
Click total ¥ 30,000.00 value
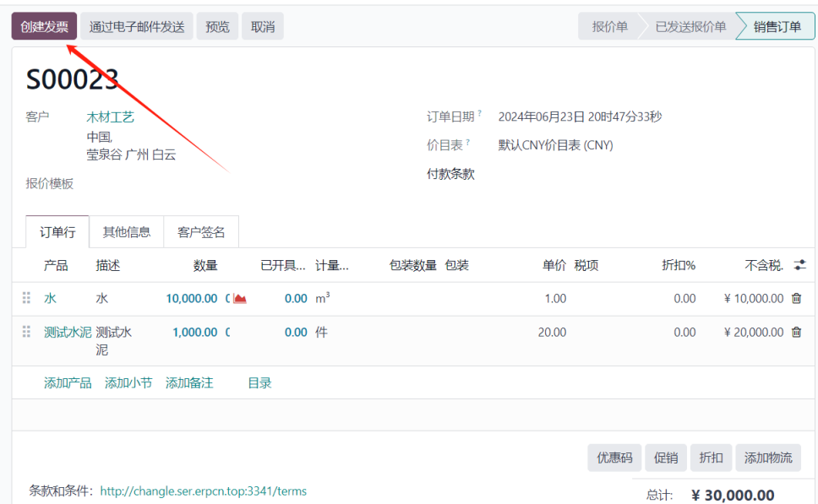[733, 495]
